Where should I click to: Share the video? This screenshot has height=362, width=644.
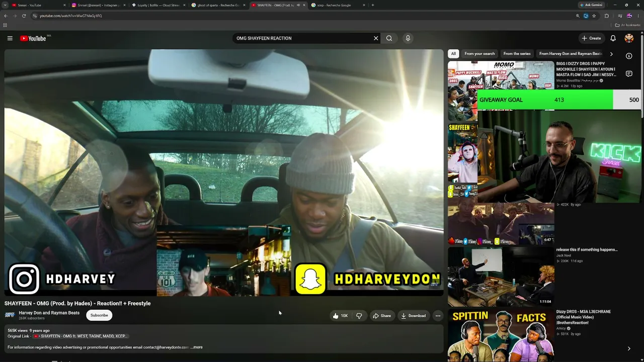[x=381, y=316]
